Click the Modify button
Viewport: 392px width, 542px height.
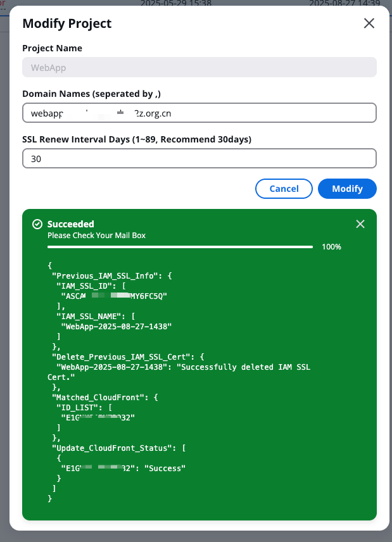(x=347, y=189)
